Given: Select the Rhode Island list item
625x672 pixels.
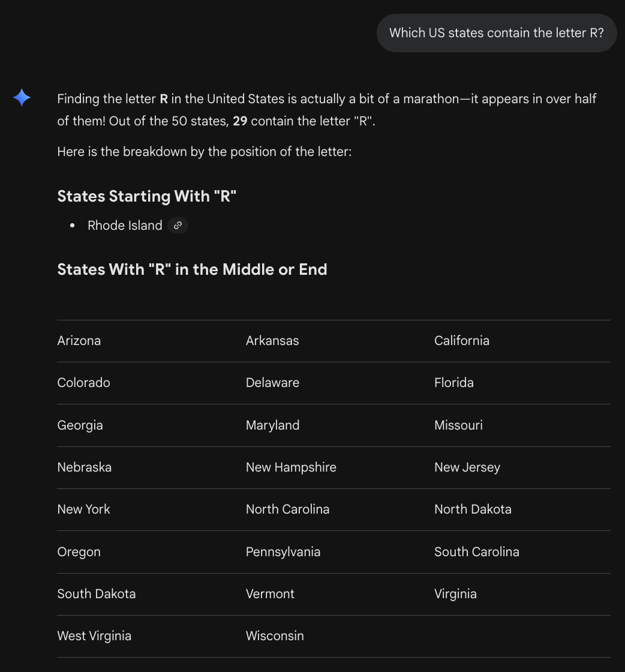Looking at the screenshot, I should (125, 226).
